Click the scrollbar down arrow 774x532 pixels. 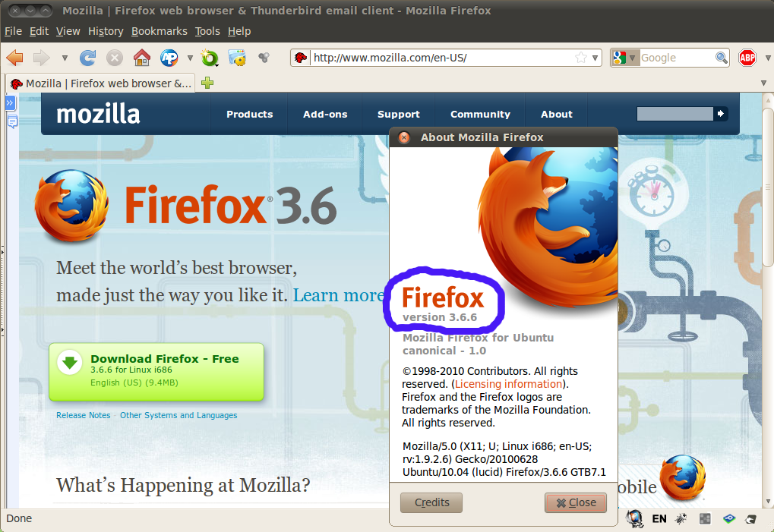[x=768, y=502]
